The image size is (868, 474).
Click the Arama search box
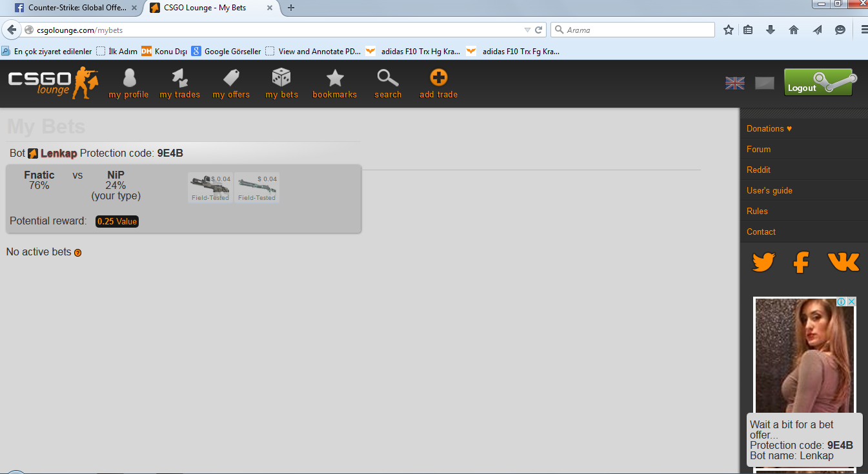pos(632,30)
